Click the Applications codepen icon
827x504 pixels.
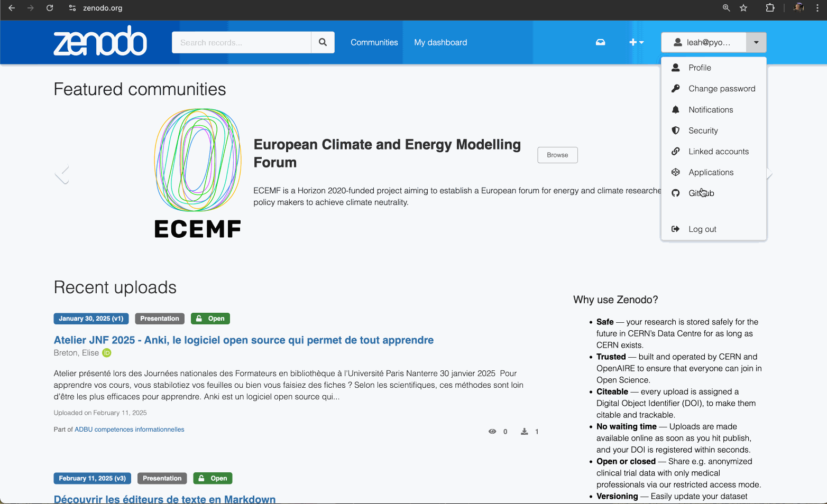[x=675, y=172]
